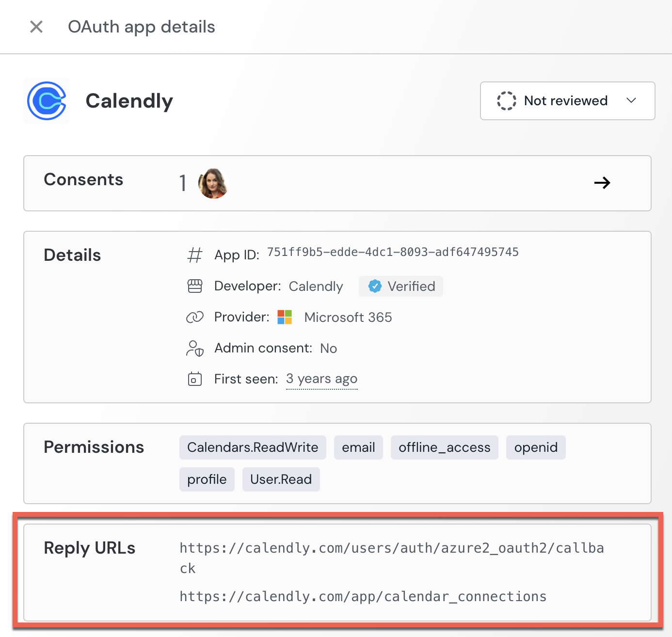This screenshot has width=672, height=637.
Task: Click the offline_access permission tag
Action: point(445,447)
